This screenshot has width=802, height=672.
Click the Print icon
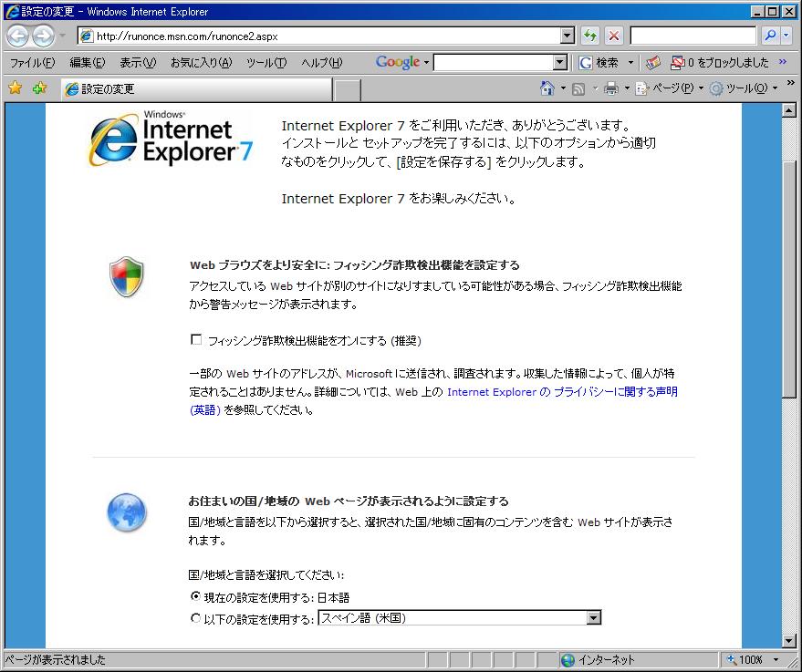tap(610, 89)
